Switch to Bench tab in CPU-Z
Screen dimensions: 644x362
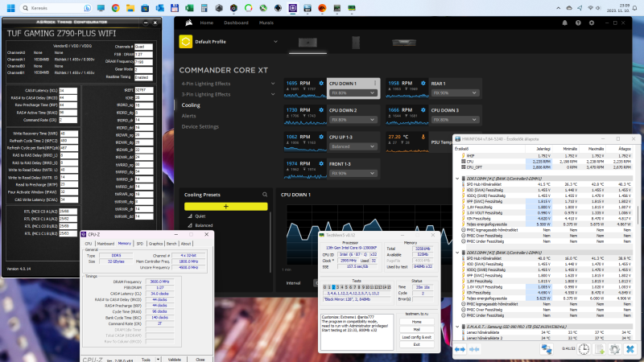[171, 244]
